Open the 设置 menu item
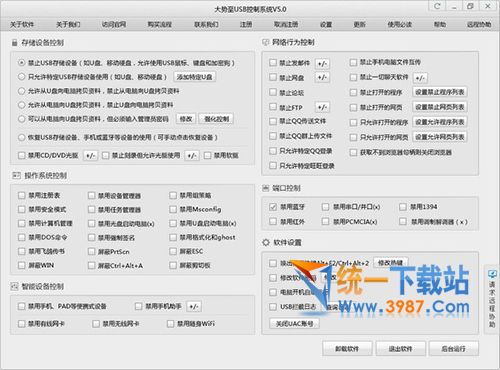 [x=326, y=24]
